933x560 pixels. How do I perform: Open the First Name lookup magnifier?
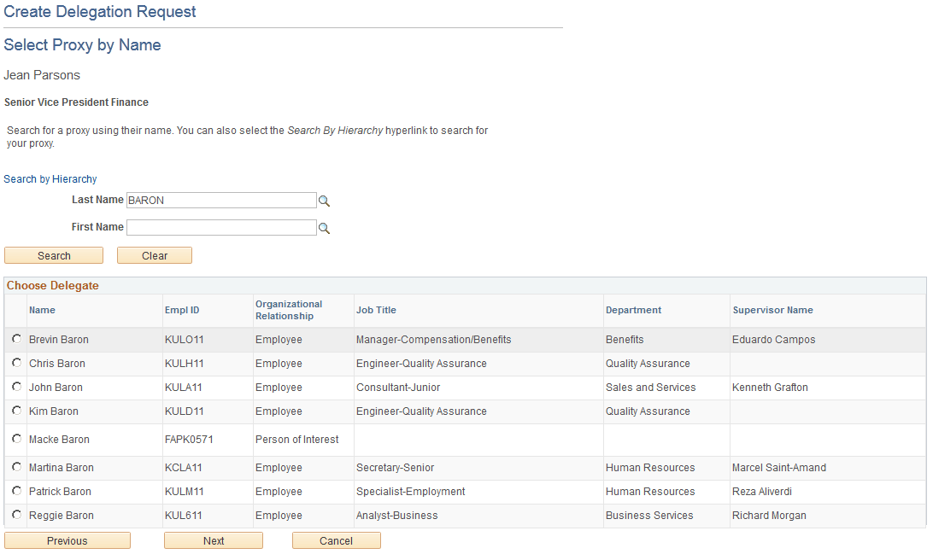[x=324, y=227]
